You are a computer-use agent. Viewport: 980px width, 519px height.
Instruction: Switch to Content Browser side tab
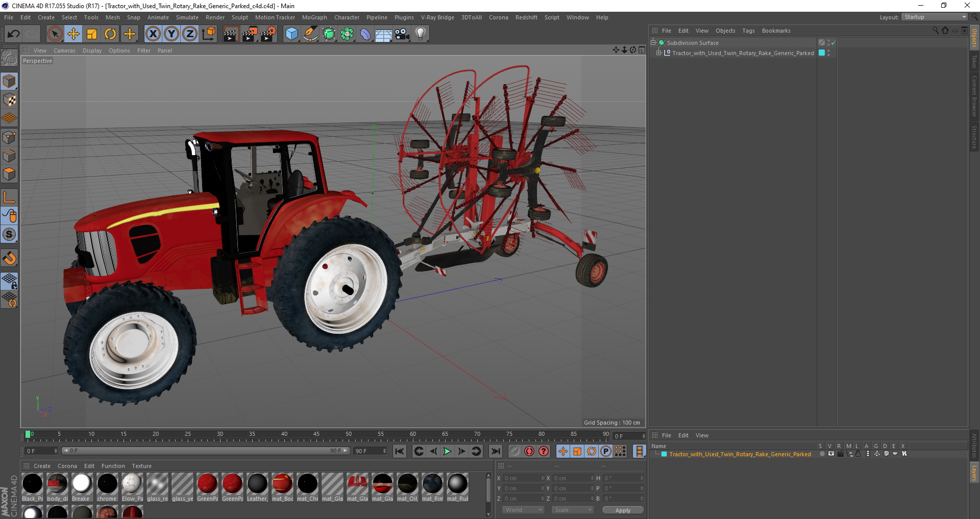click(x=974, y=96)
